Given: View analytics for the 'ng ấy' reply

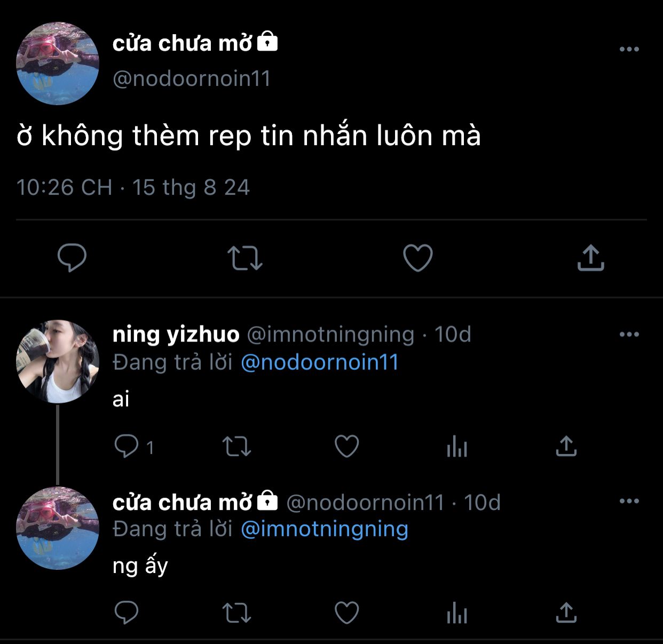Looking at the screenshot, I should [457, 613].
